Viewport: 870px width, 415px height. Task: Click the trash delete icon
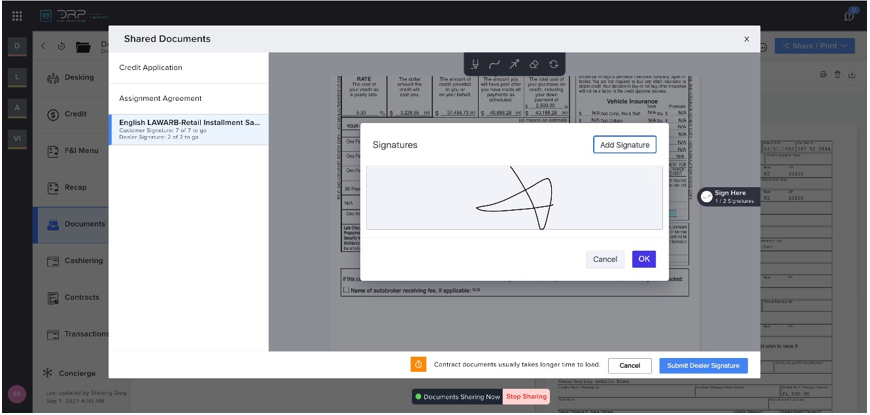pos(837,74)
